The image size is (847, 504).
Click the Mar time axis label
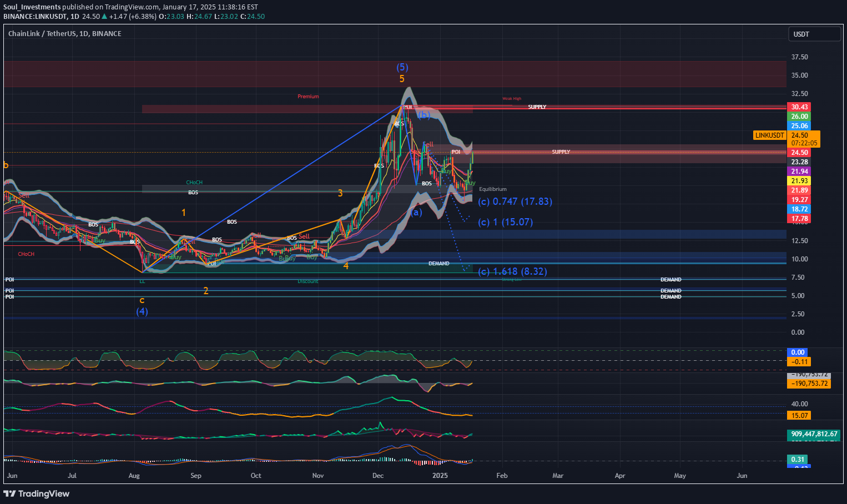coord(558,476)
